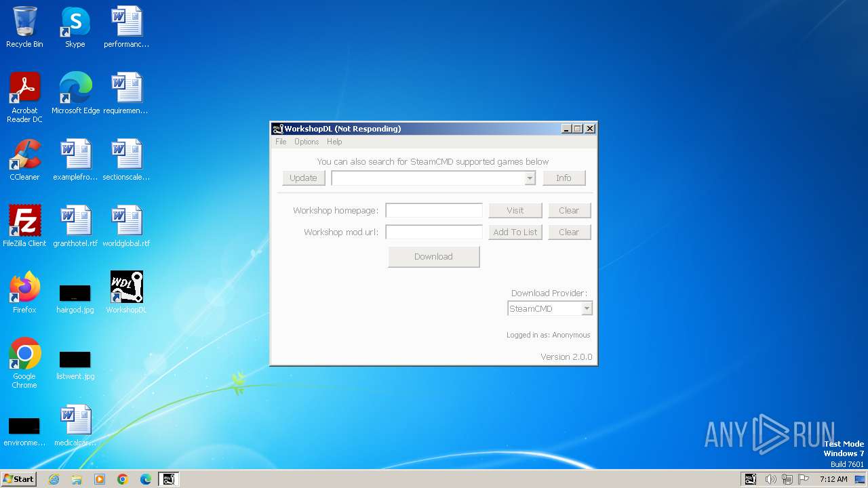Select the examplefro... document icon

click(x=75, y=160)
